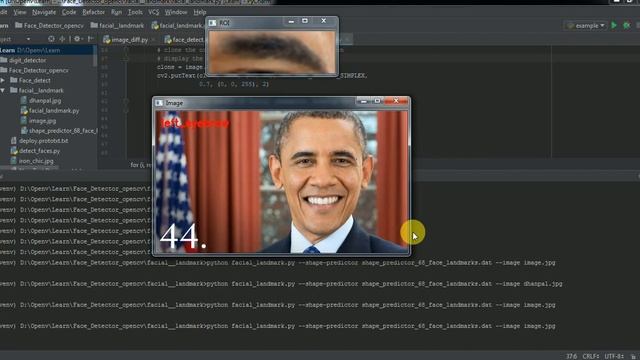This screenshot has height=360, width=640.
Task: Click the Image window title icon
Action: tap(159, 103)
